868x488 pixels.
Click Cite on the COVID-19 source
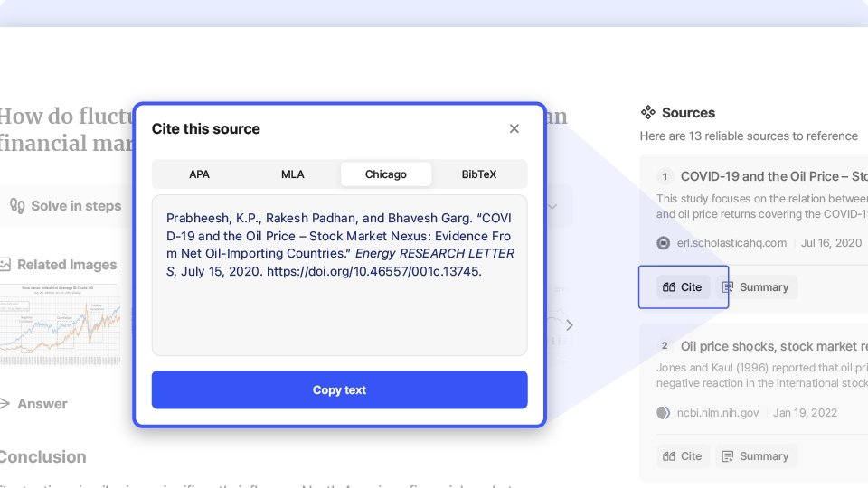[x=683, y=287]
